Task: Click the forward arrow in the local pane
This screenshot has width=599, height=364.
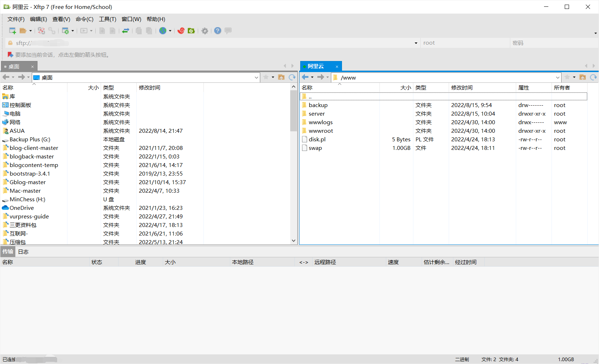Action: point(21,77)
